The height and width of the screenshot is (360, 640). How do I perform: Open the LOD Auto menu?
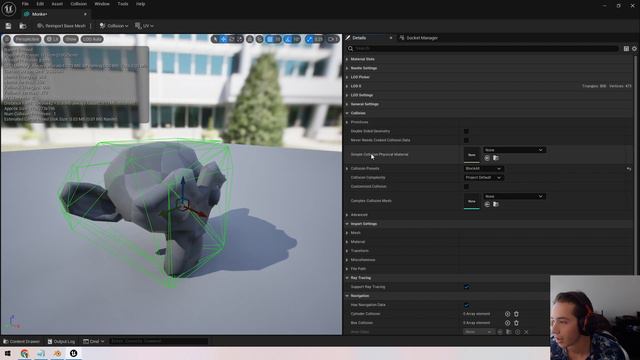(x=92, y=39)
